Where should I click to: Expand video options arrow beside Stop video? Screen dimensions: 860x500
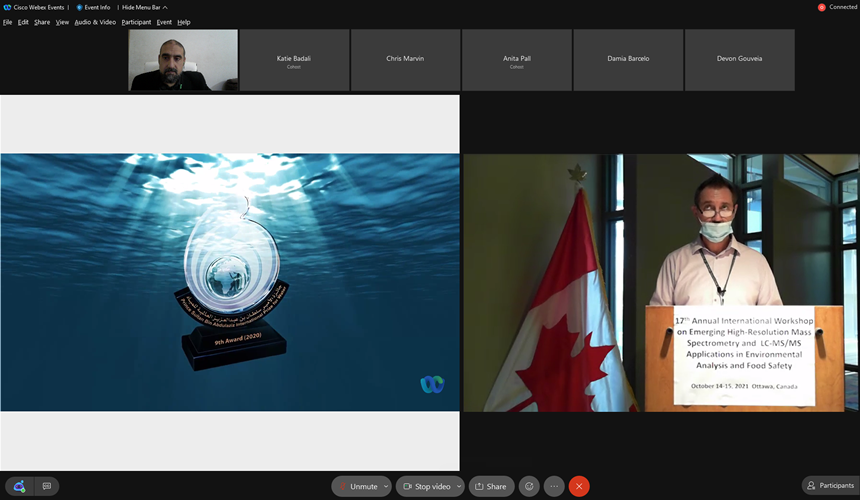click(459, 486)
